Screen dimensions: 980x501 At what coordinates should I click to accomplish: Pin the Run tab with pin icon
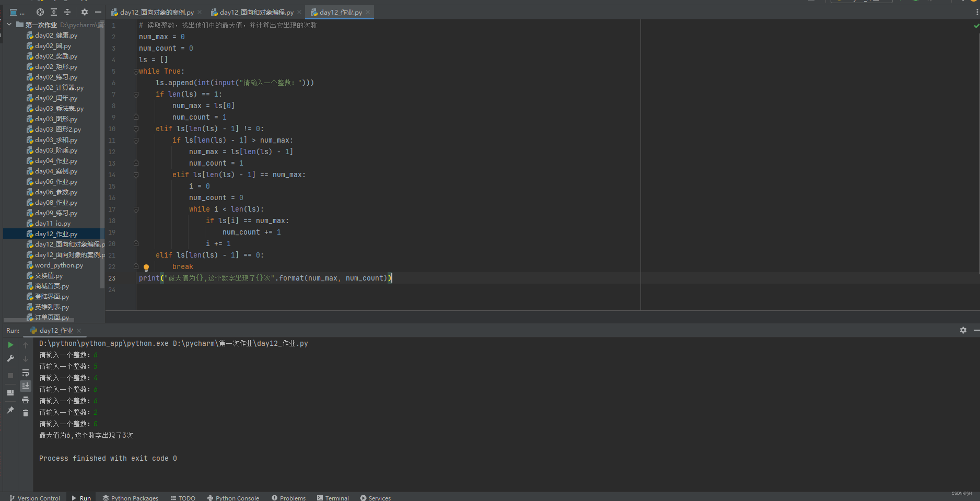(10, 411)
